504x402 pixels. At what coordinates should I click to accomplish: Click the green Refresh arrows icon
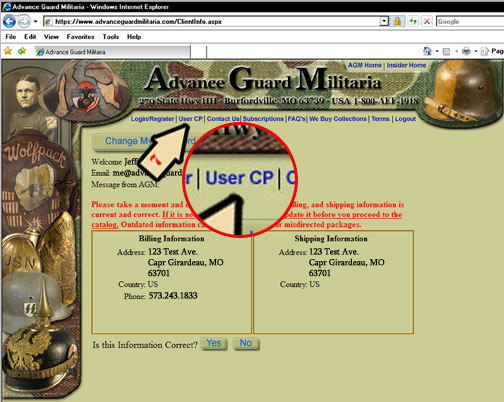click(x=413, y=22)
